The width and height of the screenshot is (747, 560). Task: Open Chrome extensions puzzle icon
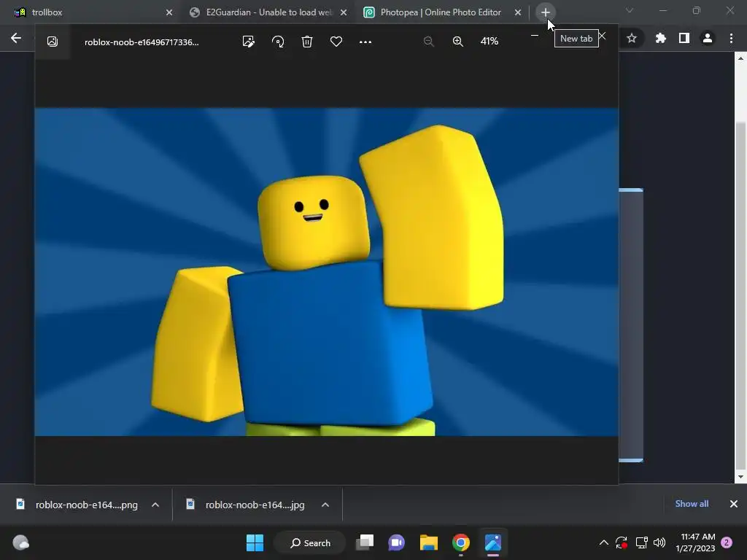660,38
